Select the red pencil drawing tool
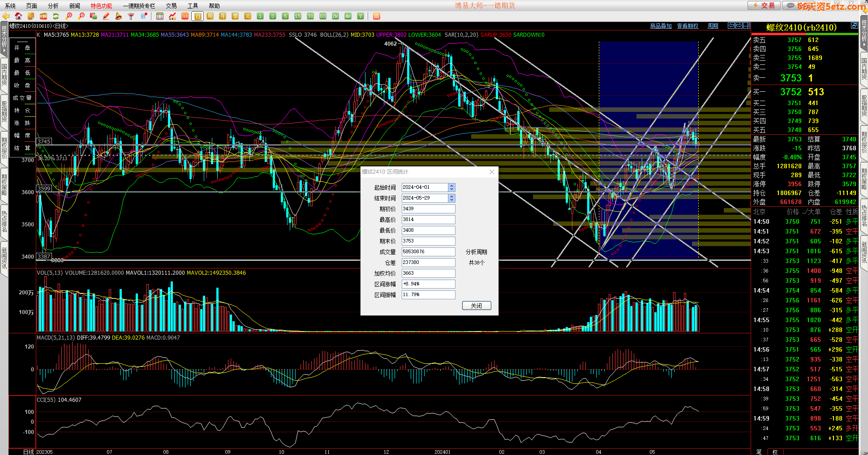868x455 pixels. [106, 16]
